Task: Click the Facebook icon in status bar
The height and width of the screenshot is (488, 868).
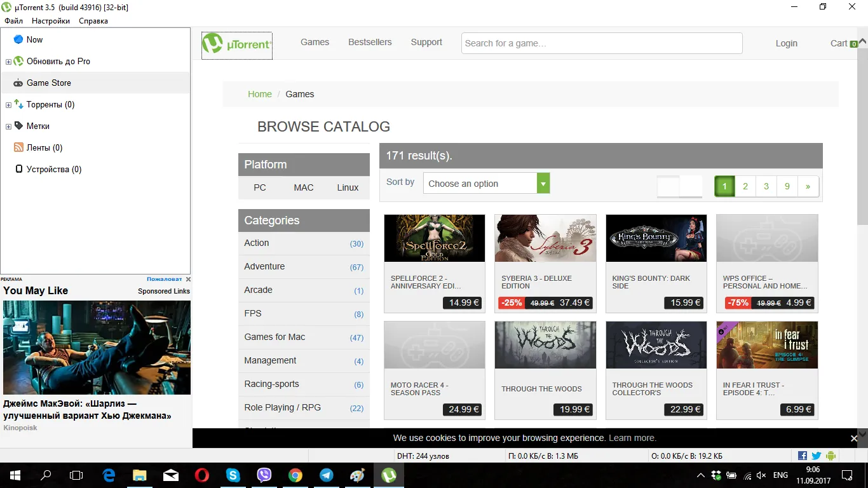Action: 802,456
